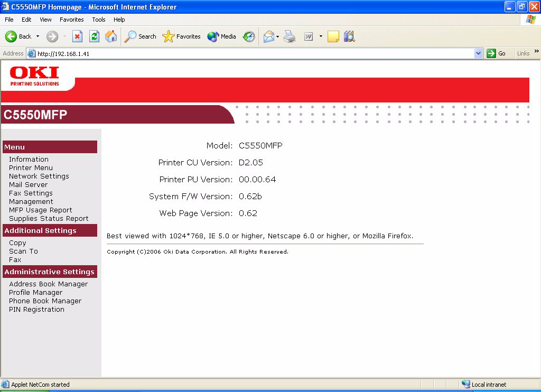541x392 pixels.
Task: Open the Supplies Status Report link
Action: point(49,218)
